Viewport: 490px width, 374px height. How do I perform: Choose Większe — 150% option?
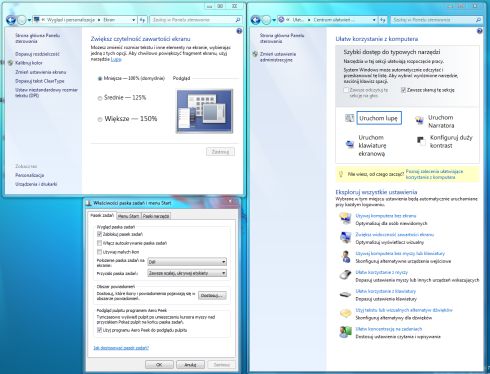click(x=100, y=119)
